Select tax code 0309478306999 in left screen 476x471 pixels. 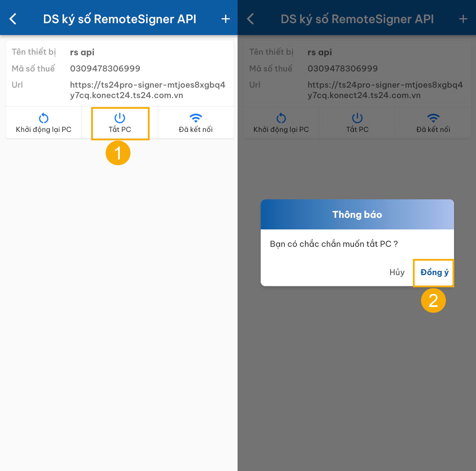click(x=105, y=69)
